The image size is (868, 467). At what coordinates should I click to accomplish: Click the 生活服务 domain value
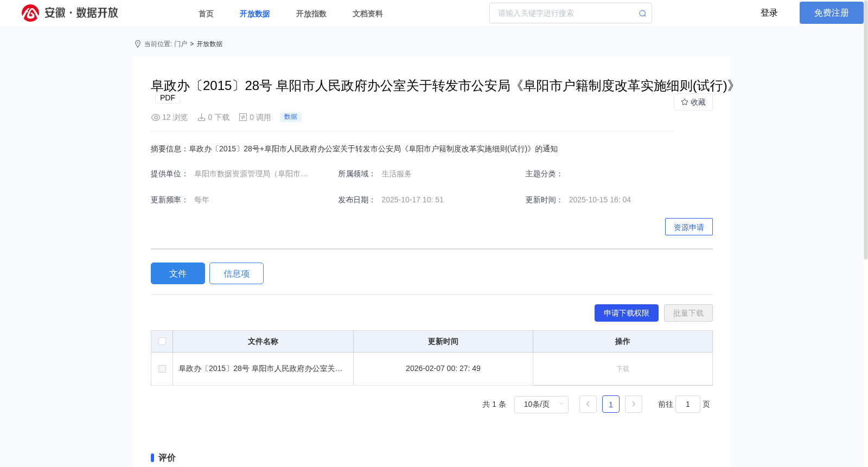397,174
